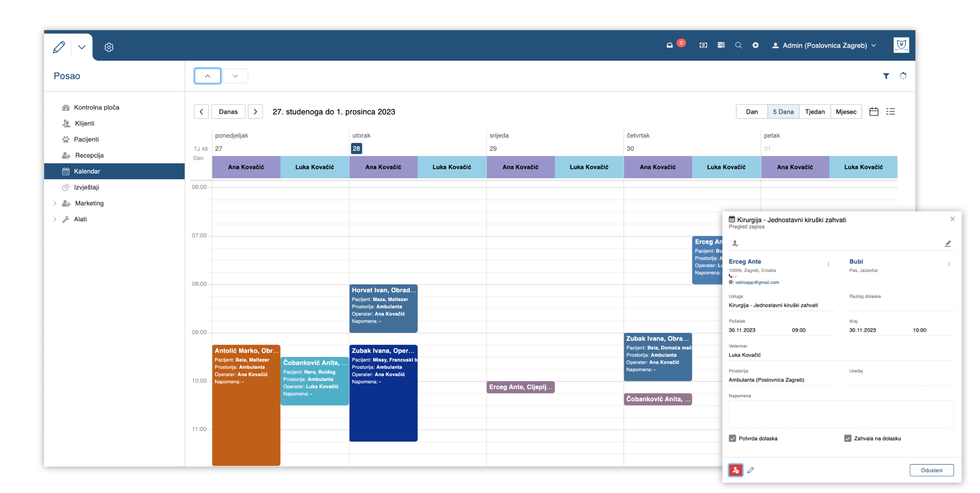980x493 pixels.
Task: Open the calendar filter funnel icon
Action: click(886, 76)
